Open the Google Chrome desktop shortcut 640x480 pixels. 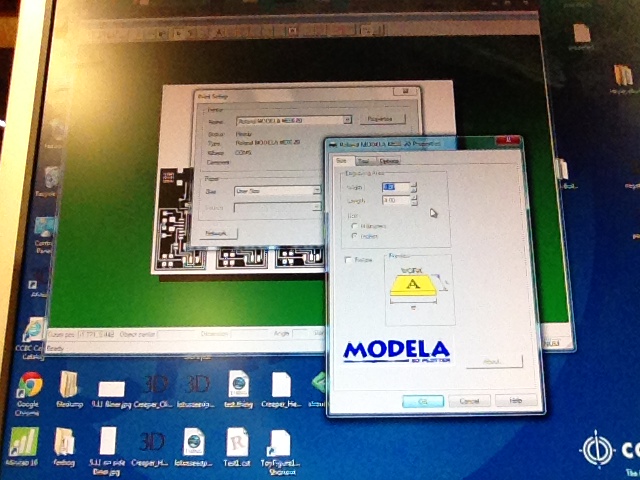pyautogui.click(x=29, y=385)
